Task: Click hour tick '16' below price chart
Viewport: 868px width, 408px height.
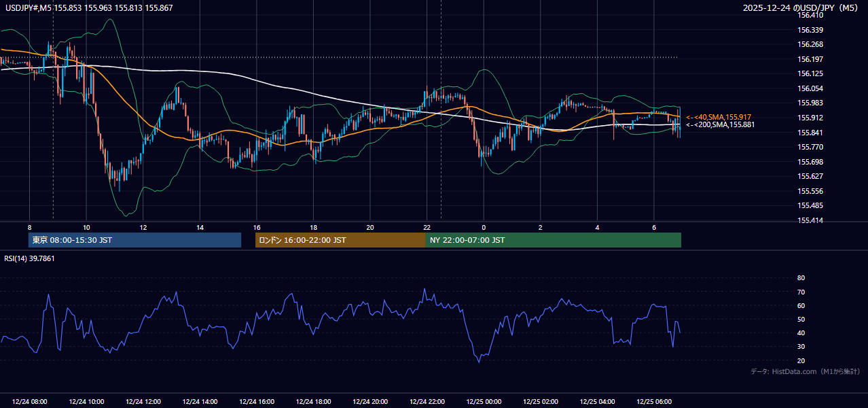Action: (x=257, y=227)
